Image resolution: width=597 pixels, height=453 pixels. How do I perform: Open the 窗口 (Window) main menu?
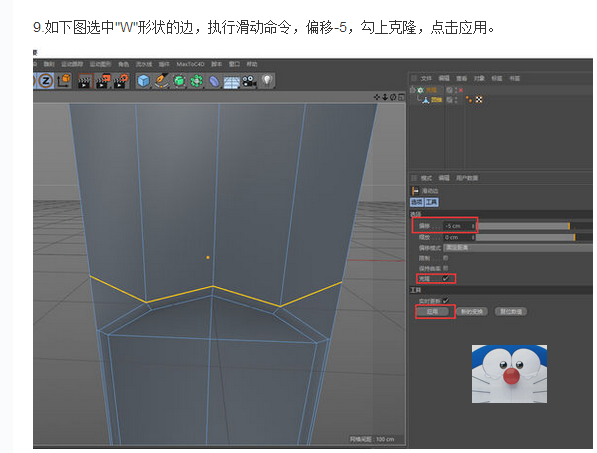[234, 64]
